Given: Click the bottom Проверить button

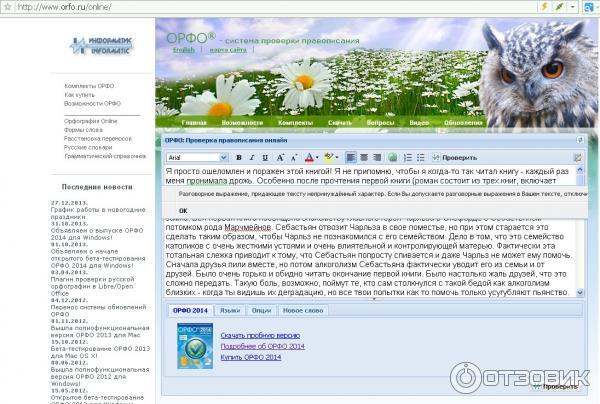Looking at the screenshot, I should point(556,387).
